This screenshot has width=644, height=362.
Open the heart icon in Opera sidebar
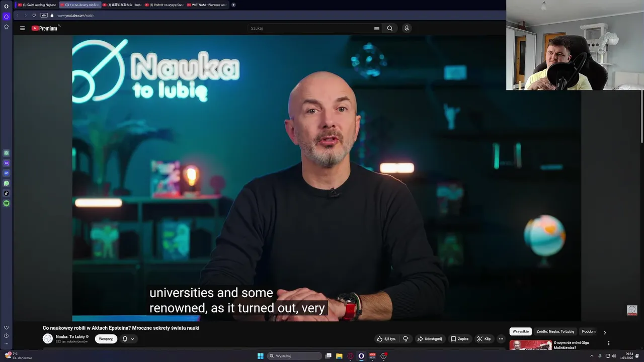coord(6,327)
